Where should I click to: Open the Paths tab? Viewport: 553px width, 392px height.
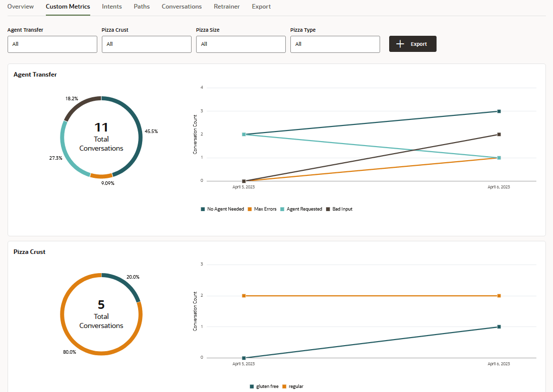141,7
